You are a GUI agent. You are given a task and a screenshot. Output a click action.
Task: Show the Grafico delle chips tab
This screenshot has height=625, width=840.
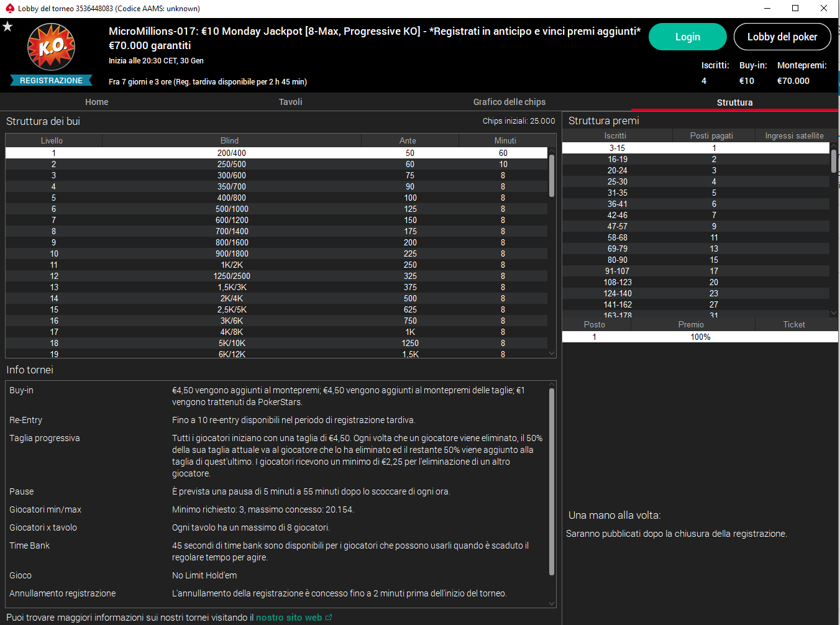click(x=509, y=102)
